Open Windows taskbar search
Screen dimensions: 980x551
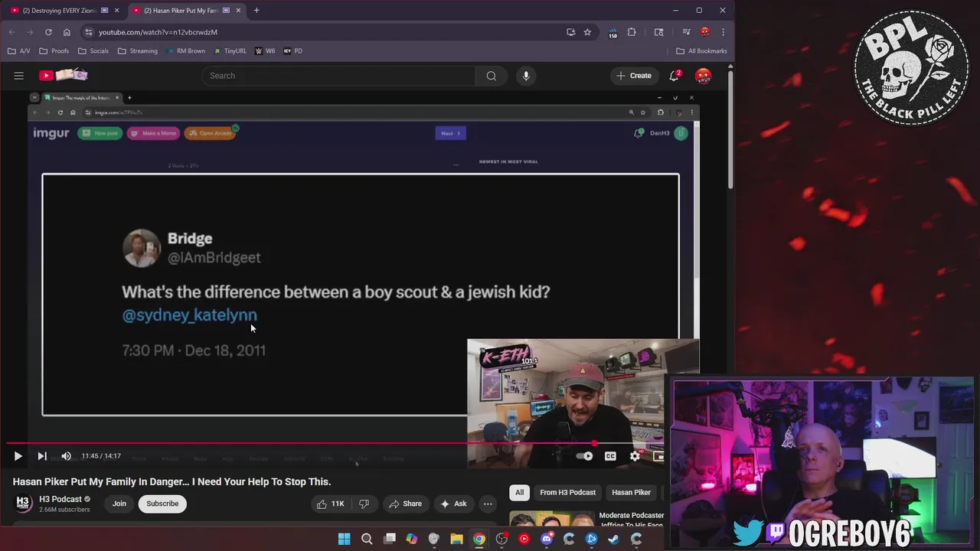click(x=367, y=539)
